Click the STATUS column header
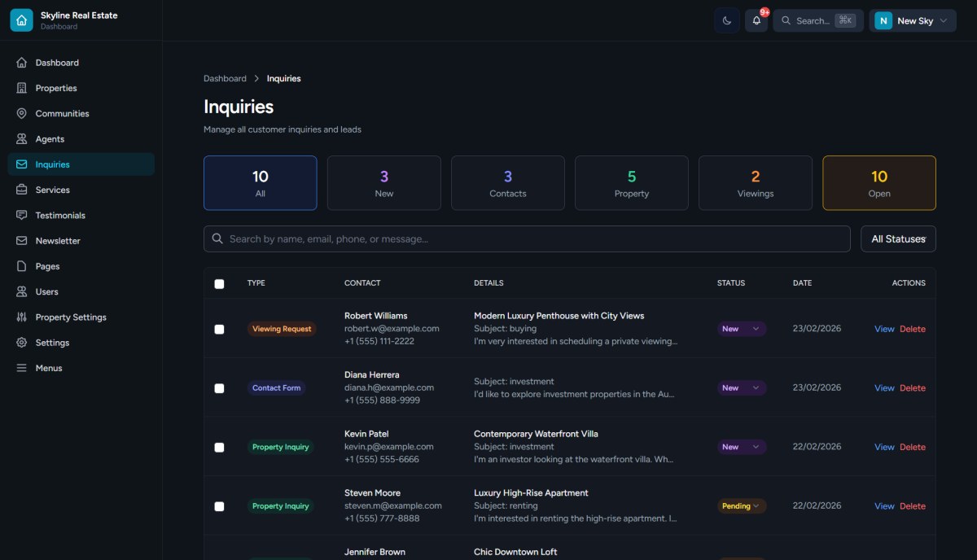The image size is (977, 560). pos(731,283)
